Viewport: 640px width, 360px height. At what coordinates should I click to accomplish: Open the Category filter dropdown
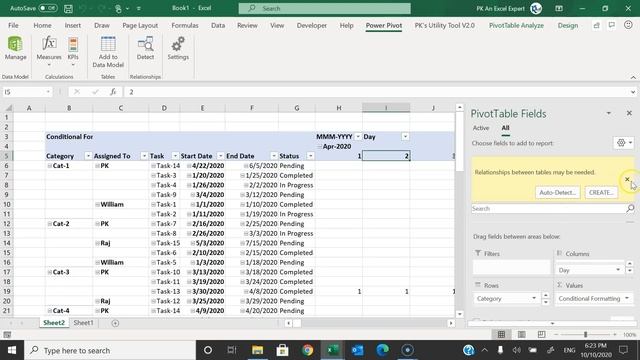[x=88, y=156]
